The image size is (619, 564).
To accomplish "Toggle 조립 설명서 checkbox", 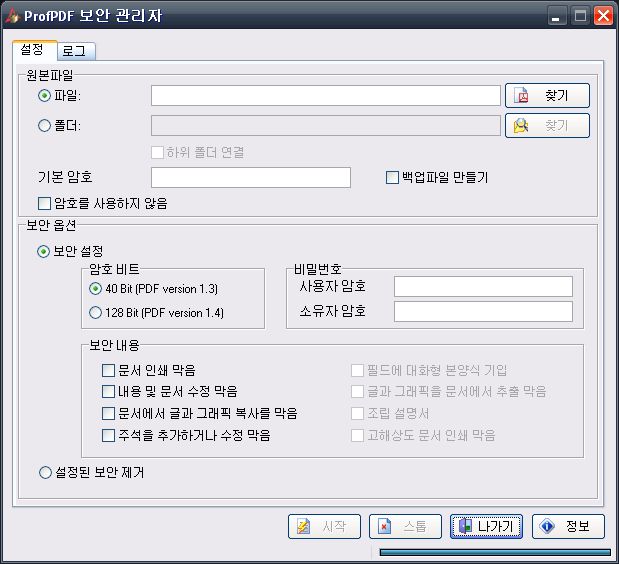I will [357, 414].
